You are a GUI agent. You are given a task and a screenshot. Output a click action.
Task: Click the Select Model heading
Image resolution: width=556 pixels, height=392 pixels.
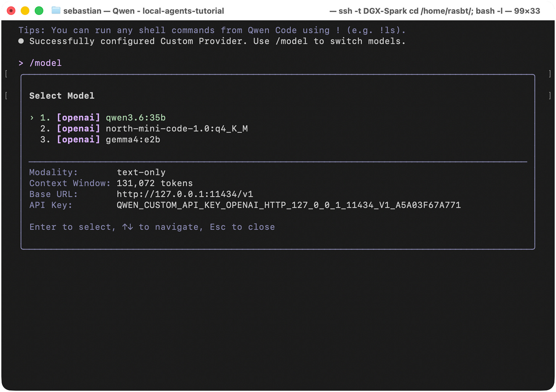pos(62,96)
